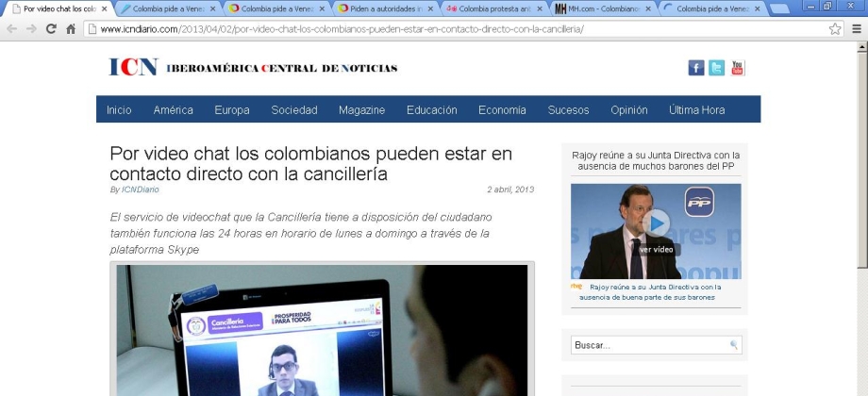Bookmark this page with the star icon

point(835,29)
